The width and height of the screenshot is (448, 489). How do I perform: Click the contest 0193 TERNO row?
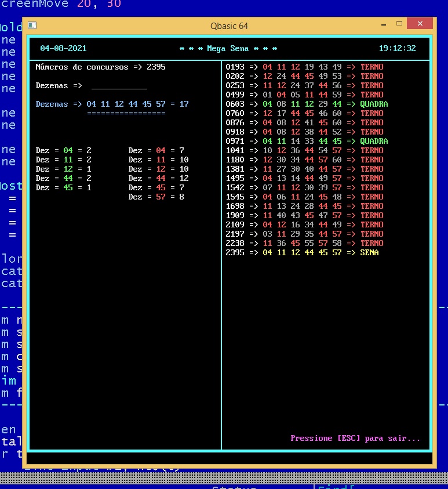304,67
